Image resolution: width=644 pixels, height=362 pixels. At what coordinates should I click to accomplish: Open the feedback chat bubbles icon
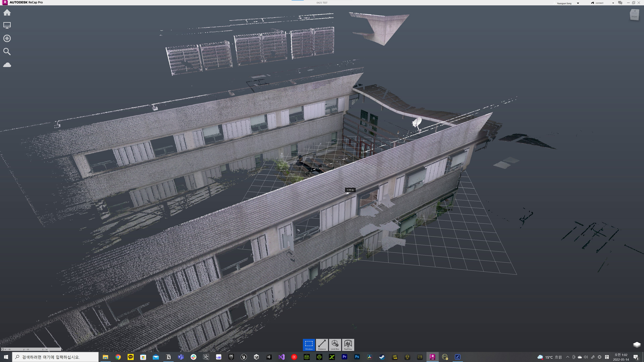click(620, 3)
